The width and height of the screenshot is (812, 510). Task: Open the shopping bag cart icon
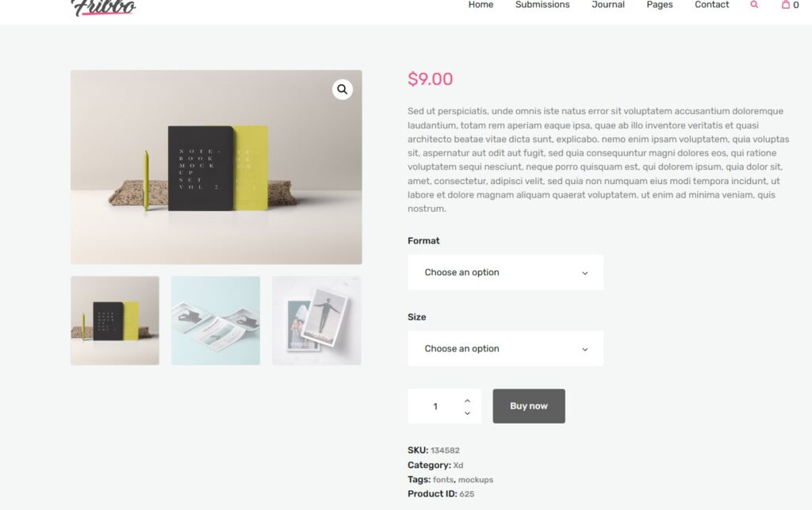pyautogui.click(x=786, y=5)
